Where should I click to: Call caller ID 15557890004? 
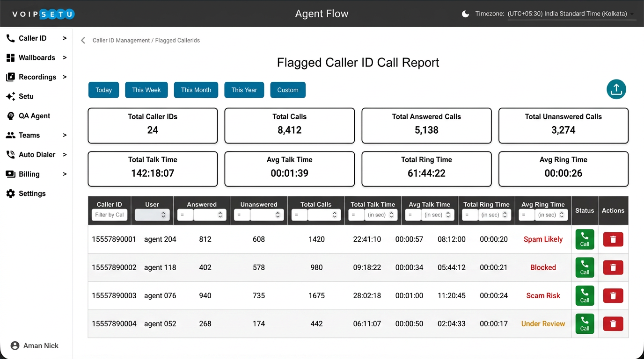pyautogui.click(x=585, y=323)
